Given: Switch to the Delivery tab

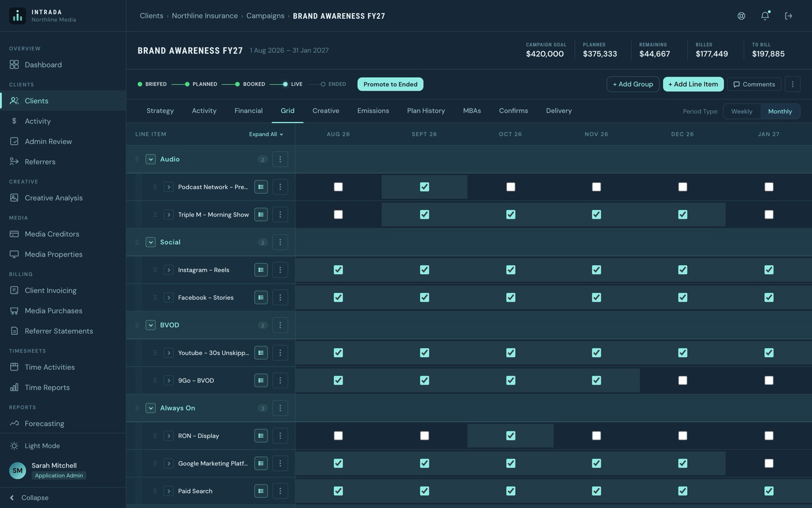Looking at the screenshot, I should point(559,111).
